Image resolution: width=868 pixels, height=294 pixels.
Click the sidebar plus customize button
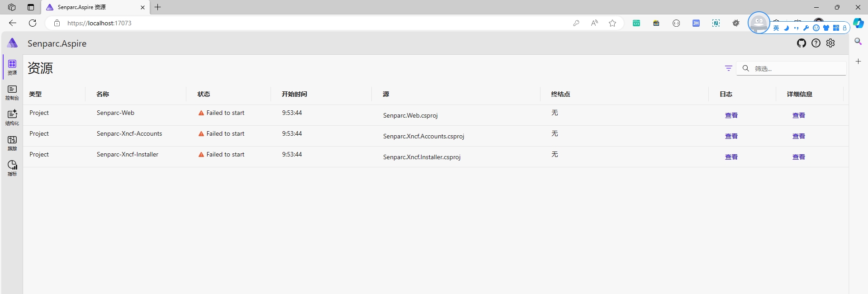pos(858,62)
